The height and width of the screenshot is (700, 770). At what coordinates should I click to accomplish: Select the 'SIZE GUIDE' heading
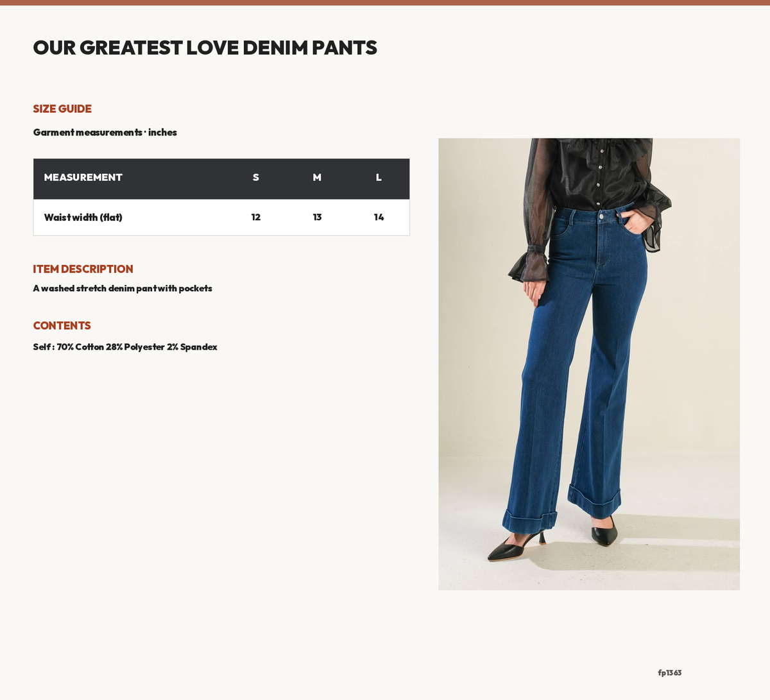click(62, 109)
